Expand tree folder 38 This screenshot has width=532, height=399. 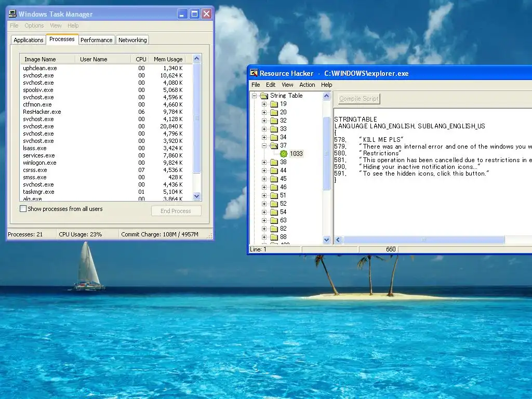pyautogui.click(x=264, y=162)
